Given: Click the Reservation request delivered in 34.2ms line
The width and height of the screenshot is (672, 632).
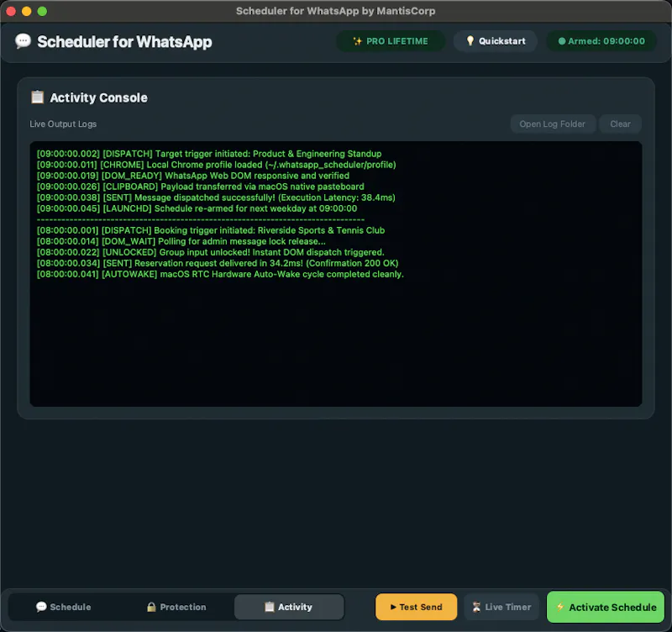Looking at the screenshot, I should tap(218, 263).
